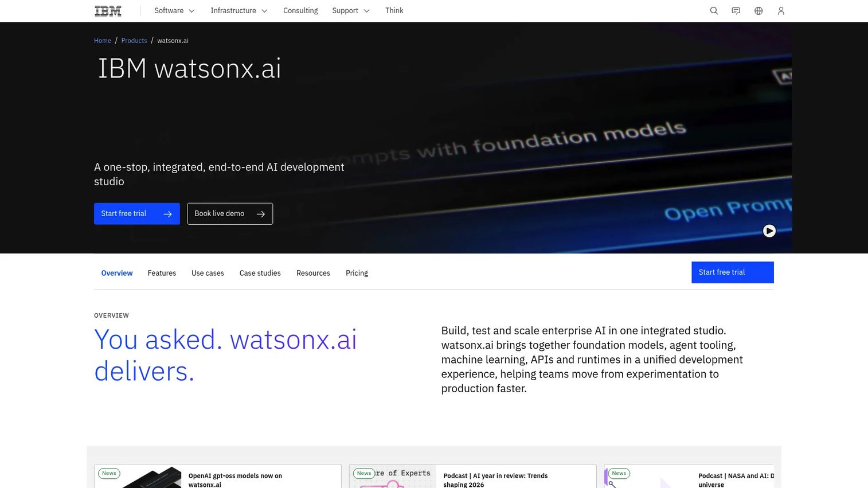Open NASA and AI podcast card
868x488 pixels.
click(689, 477)
